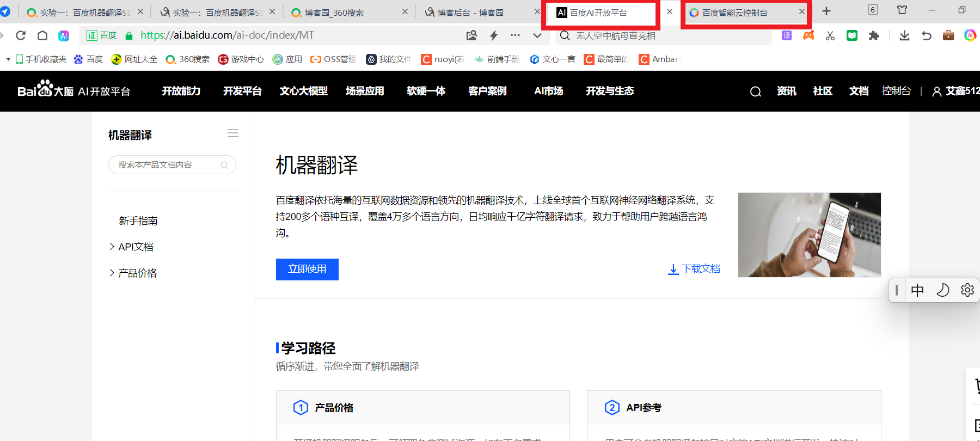The image size is (980, 441).
Task: Switch input method via 中 icon
Action: tap(917, 290)
